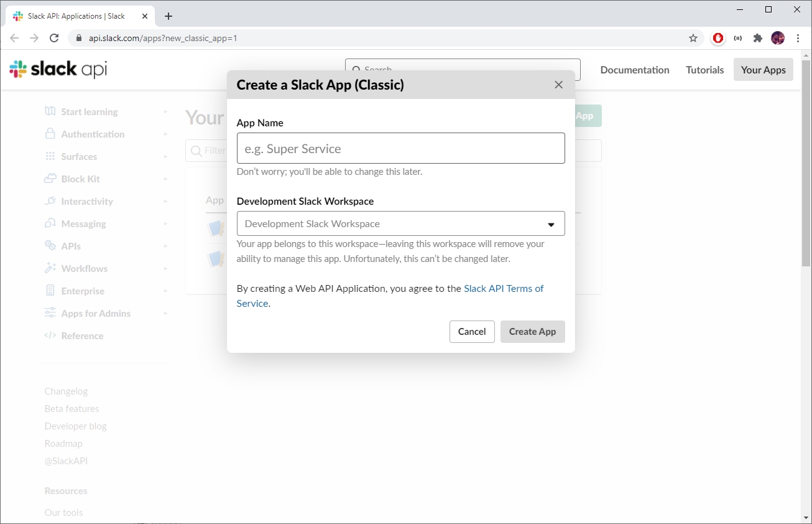Click the Cancel button
Image resolution: width=812 pixels, height=524 pixels.
pyautogui.click(x=471, y=332)
